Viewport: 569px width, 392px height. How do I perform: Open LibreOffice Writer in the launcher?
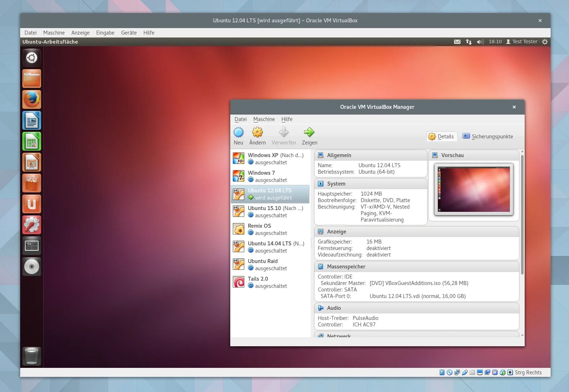32,120
